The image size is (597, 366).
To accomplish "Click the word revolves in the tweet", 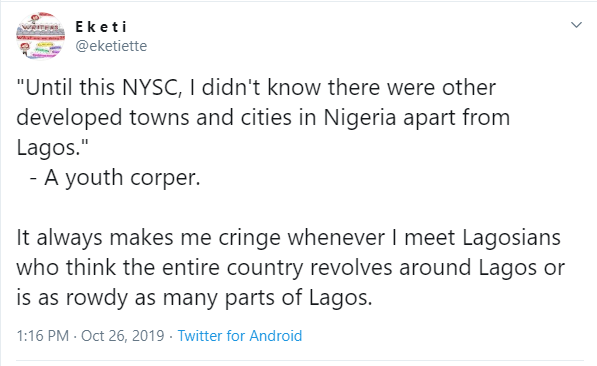I will (x=351, y=268).
